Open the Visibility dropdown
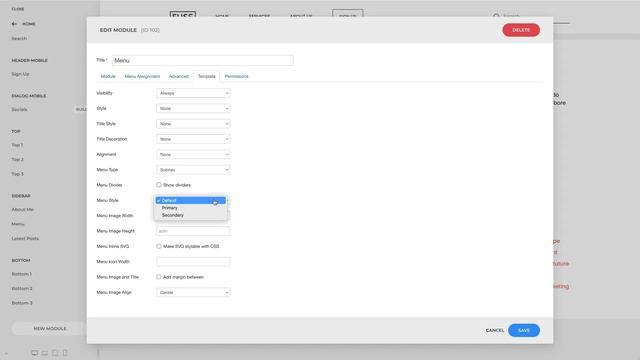This screenshot has width=640, height=360. [x=193, y=93]
